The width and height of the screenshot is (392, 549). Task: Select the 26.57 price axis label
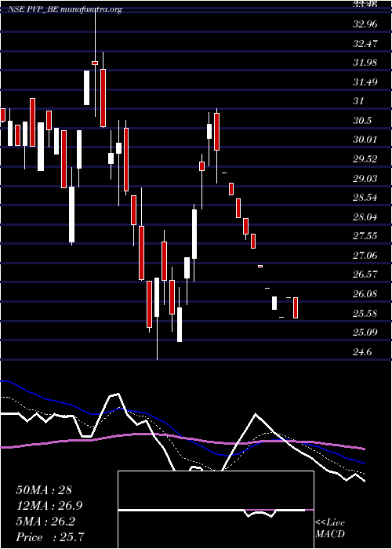click(365, 274)
